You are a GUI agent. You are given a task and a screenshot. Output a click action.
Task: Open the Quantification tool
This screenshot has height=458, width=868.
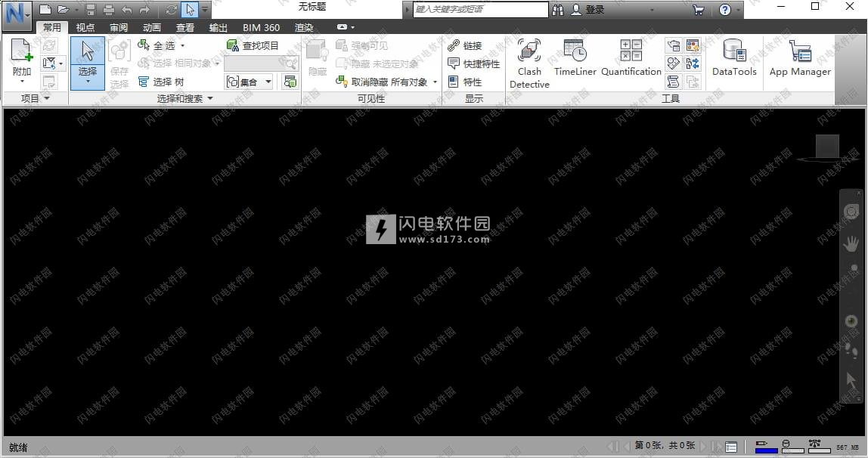point(631,57)
